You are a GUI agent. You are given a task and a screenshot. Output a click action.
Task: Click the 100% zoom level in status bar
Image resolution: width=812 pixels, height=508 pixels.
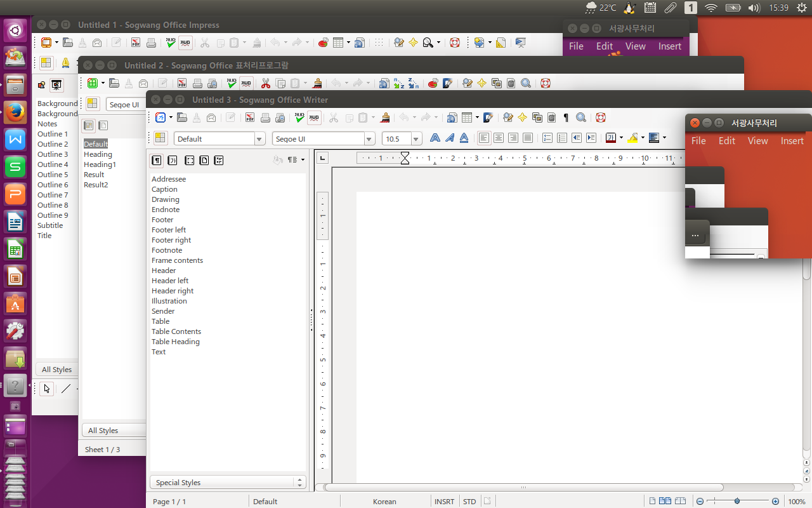(x=797, y=502)
